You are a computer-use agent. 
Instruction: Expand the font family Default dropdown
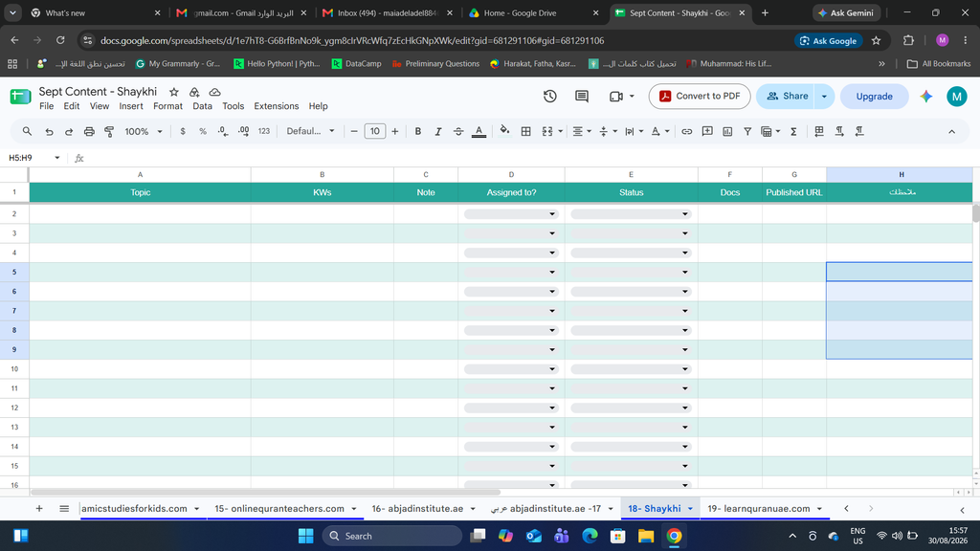tap(311, 131)
